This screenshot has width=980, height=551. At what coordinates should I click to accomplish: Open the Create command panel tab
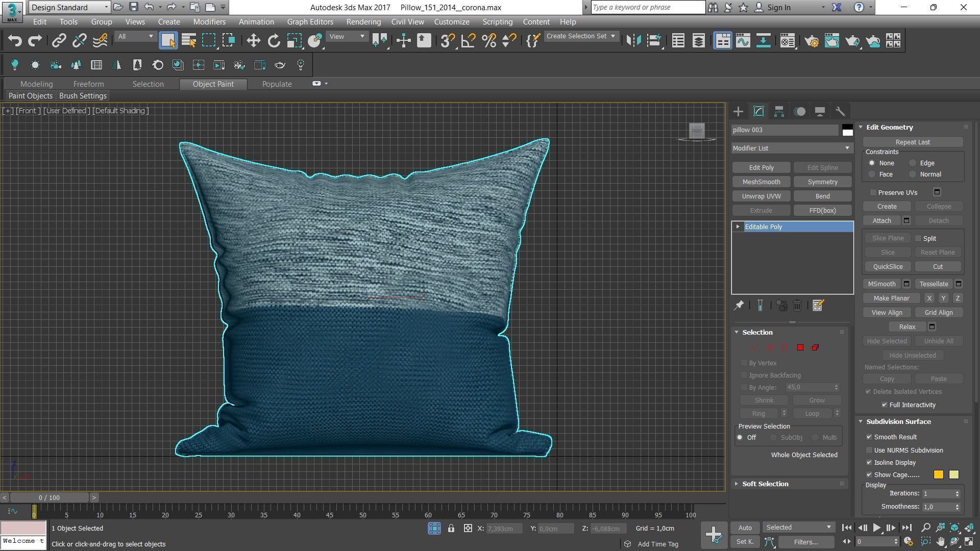click(x=738, y=111)
